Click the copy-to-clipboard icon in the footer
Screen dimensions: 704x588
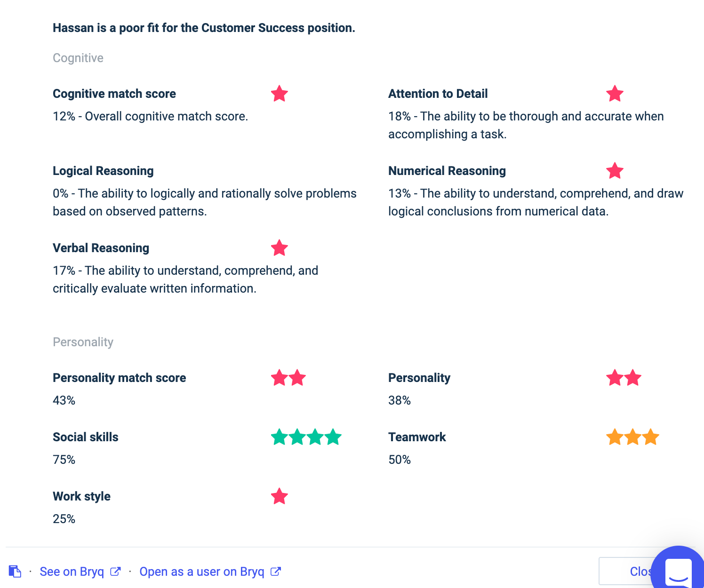15,571
